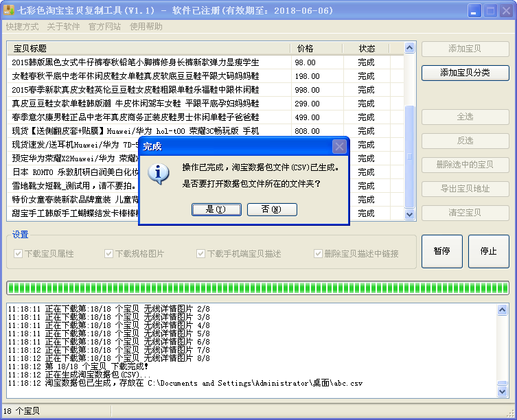Image resolution: width=517 pixels, height=420 pixels.
Task: Click the 宝贝标题 column header
Action: click(149, 49)
